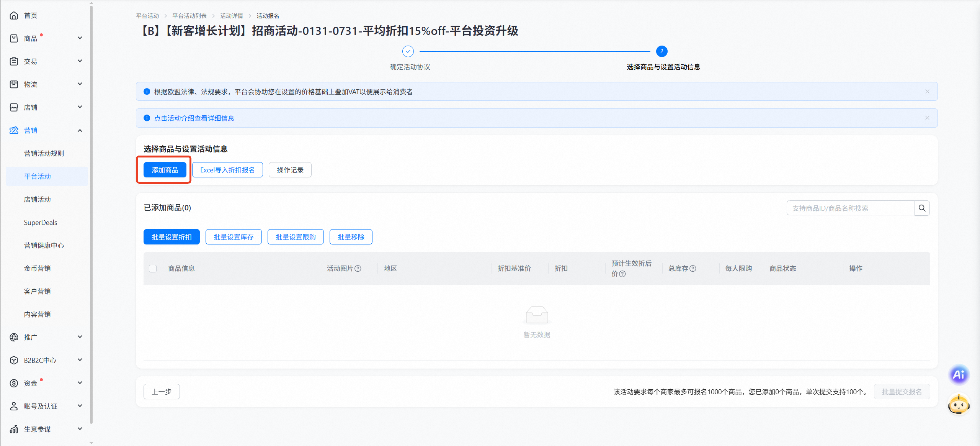Dismiss the VAT notice with its X
This screenshot has width=980, height=446.
pos(927,92)
